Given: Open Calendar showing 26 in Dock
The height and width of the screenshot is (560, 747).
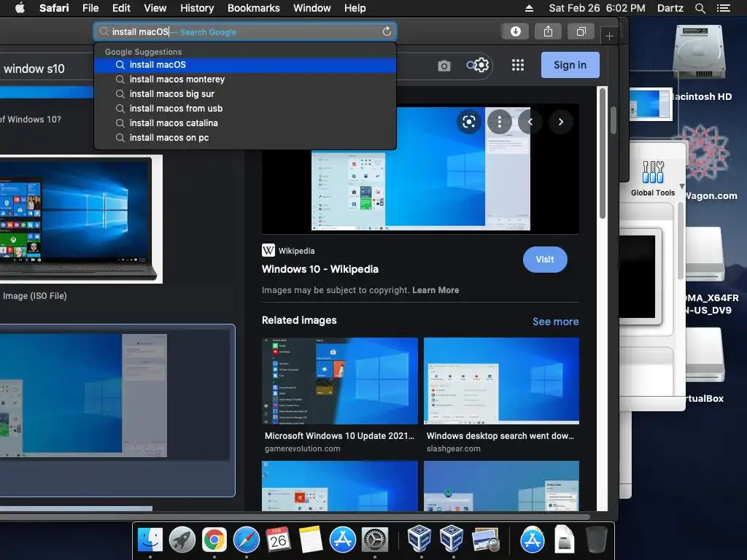Looking at the screenshot, I should (x=278, y=540).
